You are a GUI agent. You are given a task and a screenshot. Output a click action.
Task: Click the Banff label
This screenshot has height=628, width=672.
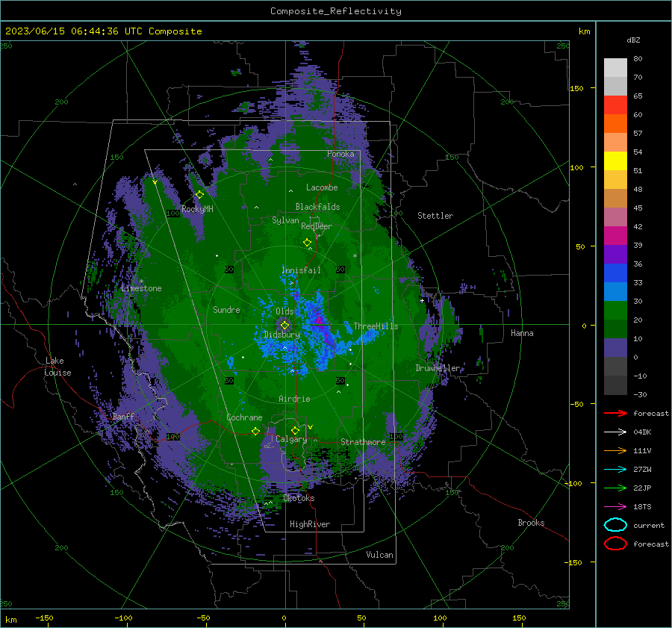click(x=123, y=417)
